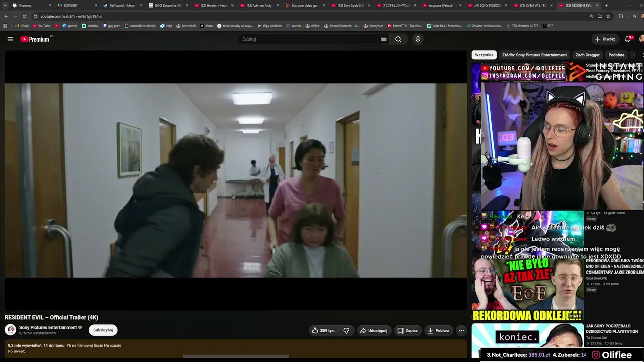
Task: Open 'JAK SONY POGRZEBAŁO DZIEDZICTWO PLAYSTATION' title
Action: pyautogui.click(x=612, y=329)
